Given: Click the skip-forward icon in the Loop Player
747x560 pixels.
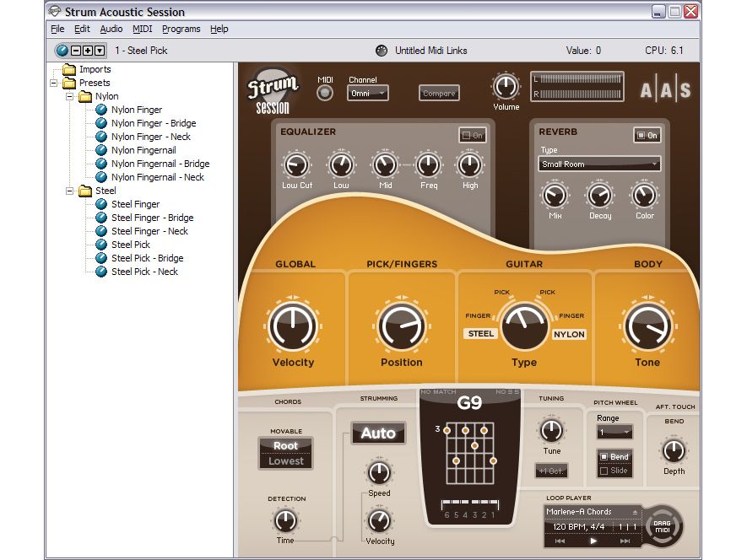Looking at the screenshot, I should 625,541.
